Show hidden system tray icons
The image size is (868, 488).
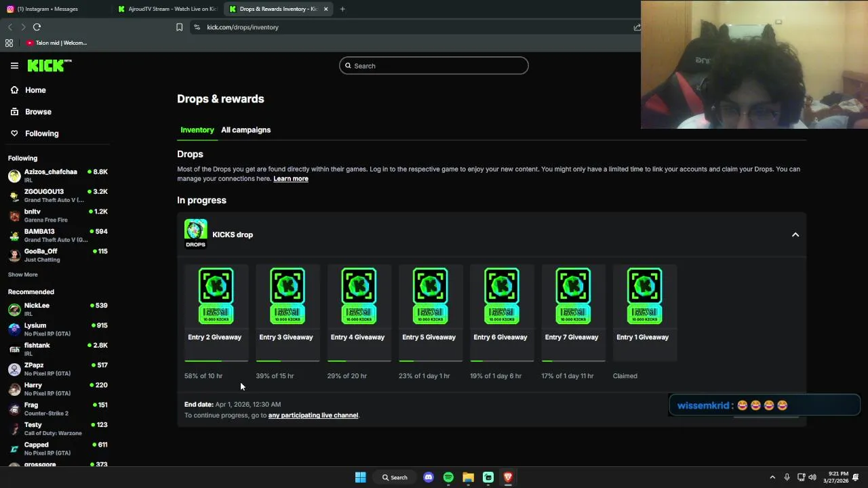point(772,477)
